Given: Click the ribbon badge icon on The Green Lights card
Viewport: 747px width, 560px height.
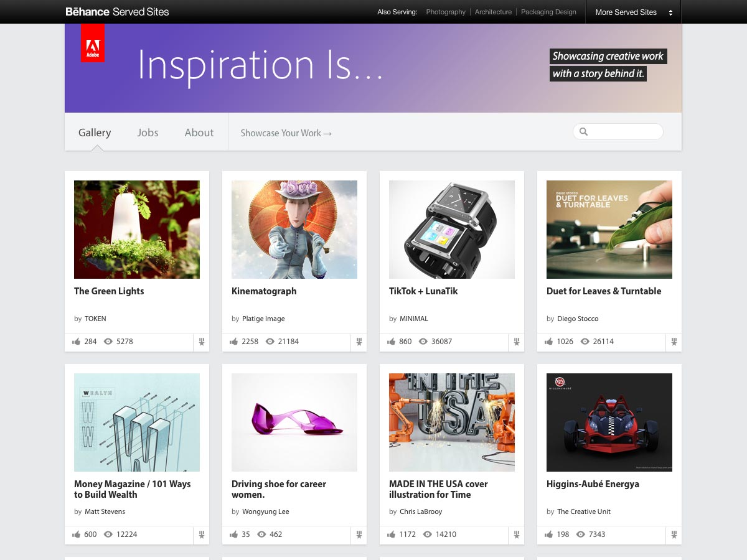Looking at the screenshot, I should tap(202, 342).
